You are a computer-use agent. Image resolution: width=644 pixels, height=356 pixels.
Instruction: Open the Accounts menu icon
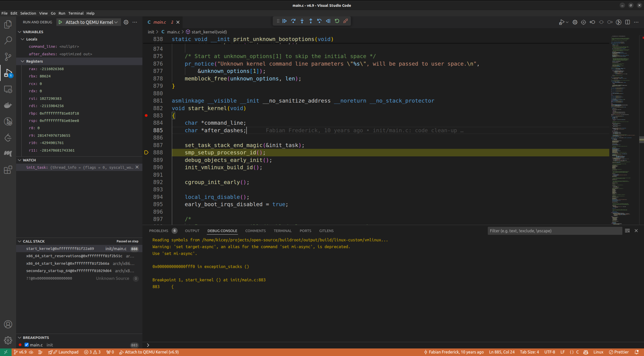(x=8, y=324)
